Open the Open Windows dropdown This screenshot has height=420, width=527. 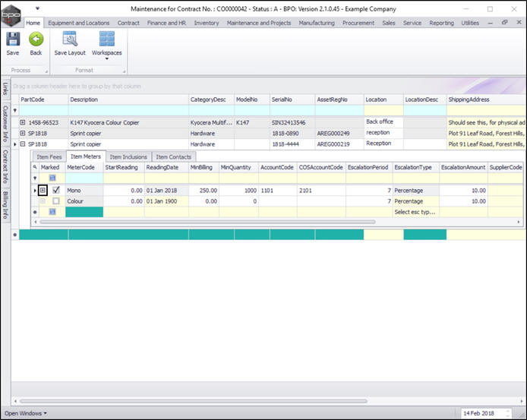pos(26,413)
